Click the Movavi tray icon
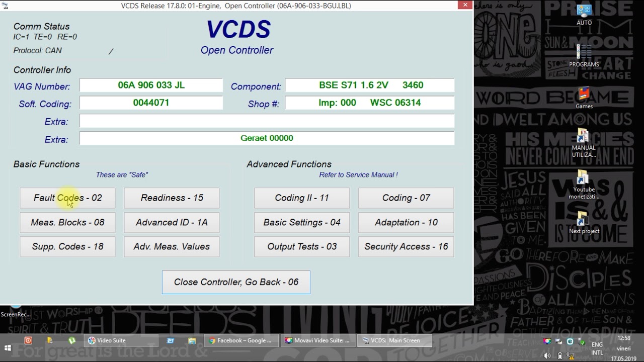Screen dimensions: 644x362 coord(547,341)
